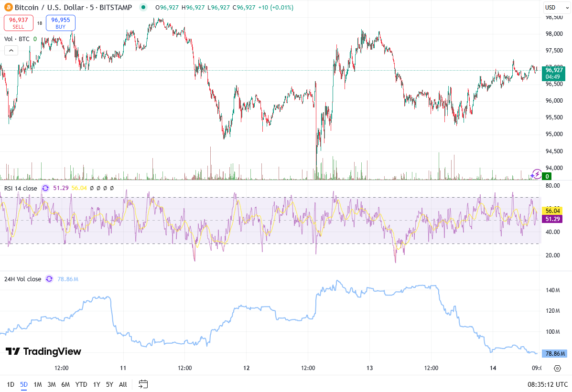Click the RSI indicator refresh icon
The height and width of the screenshot is (392, 572).
pos(45,188)
